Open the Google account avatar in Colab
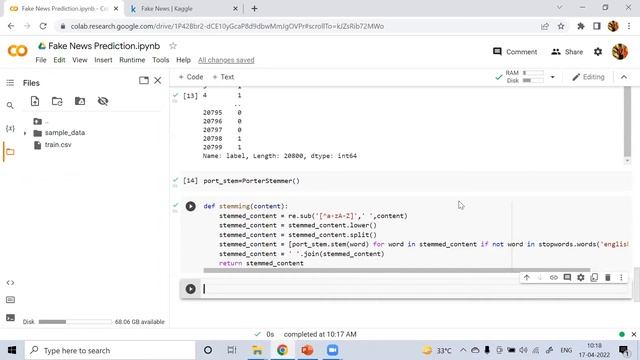The width and height of the screenshot is (640, 360). coord(620,52)
